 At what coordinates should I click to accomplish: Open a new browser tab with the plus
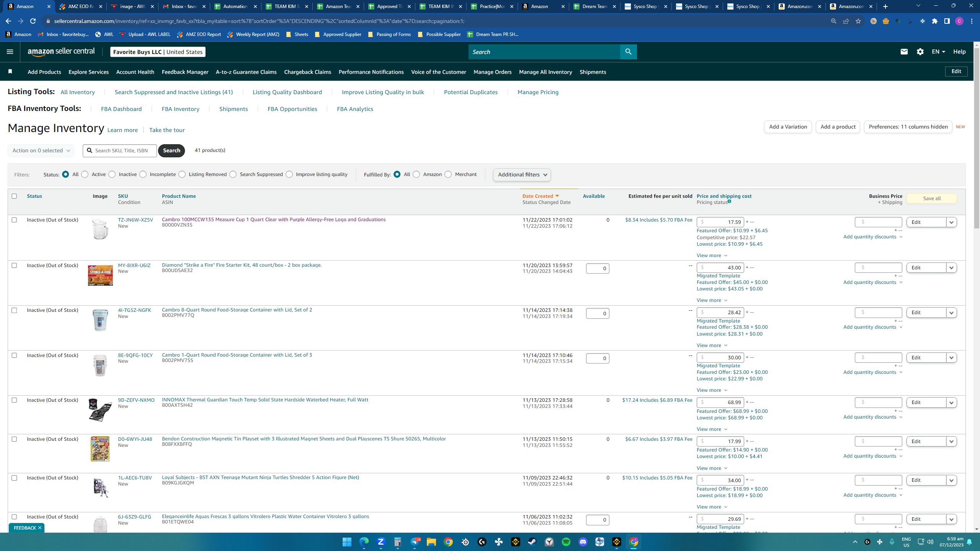(885, 7)
